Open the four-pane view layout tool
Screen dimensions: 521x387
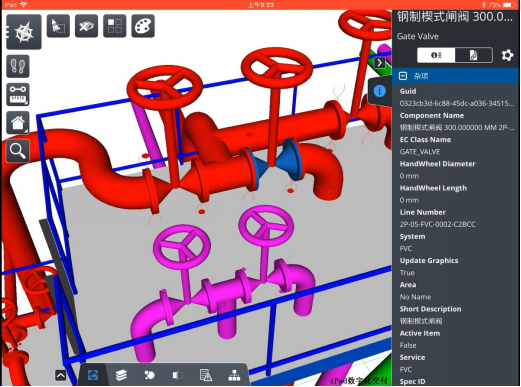pyautogui.click(x=115, y=26)
